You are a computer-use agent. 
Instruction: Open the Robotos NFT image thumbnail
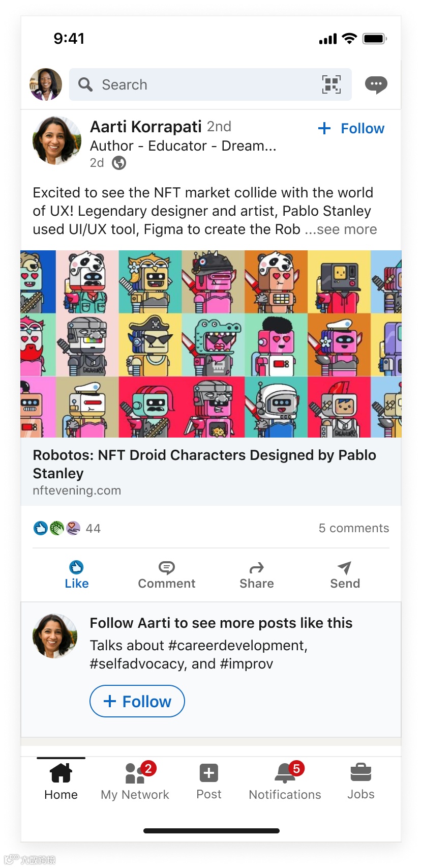210,343
